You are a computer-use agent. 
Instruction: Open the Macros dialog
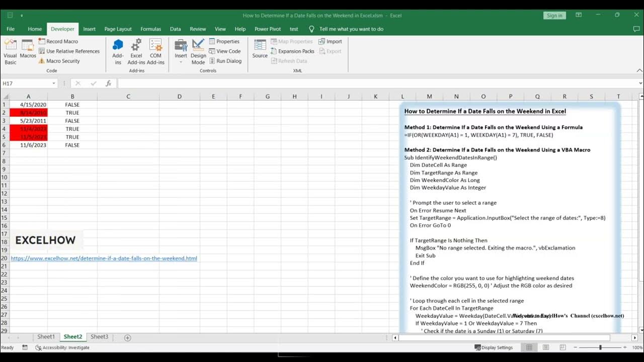coord(28,49)
